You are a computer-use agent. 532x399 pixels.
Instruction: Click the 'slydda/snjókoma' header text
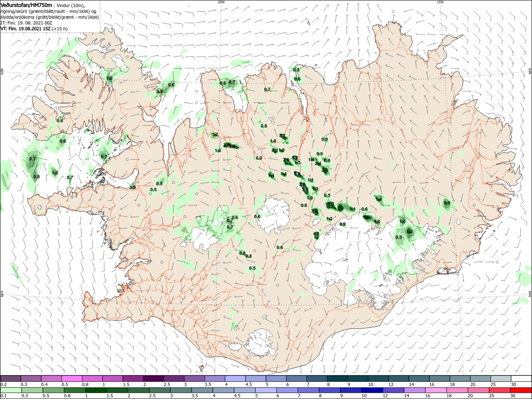click(x=17, y=17)
